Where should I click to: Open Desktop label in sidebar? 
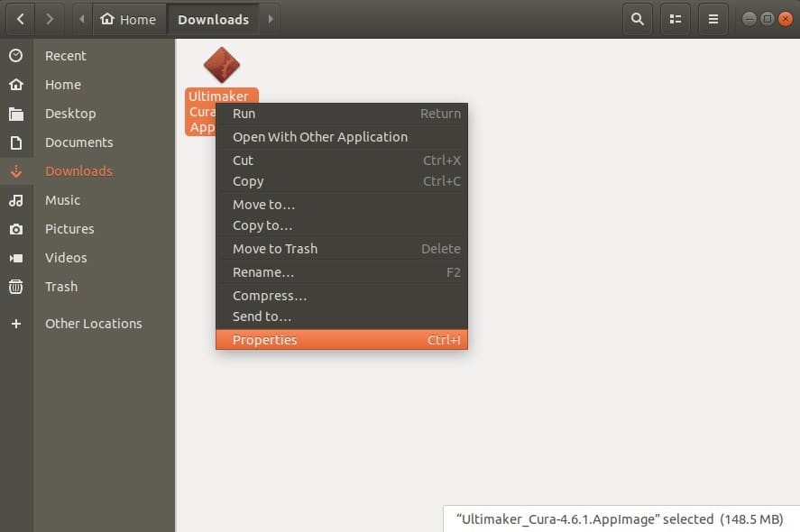[x=70, y=114]
